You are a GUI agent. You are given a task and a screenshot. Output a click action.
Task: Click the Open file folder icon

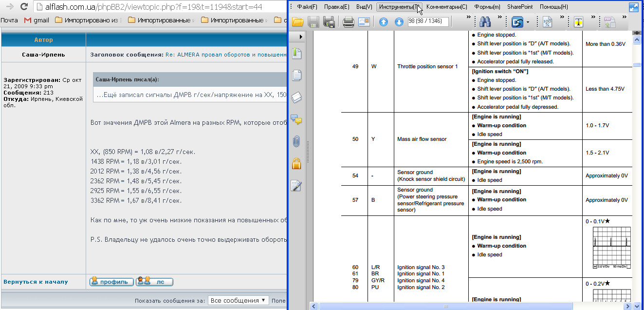pos(297,22)
